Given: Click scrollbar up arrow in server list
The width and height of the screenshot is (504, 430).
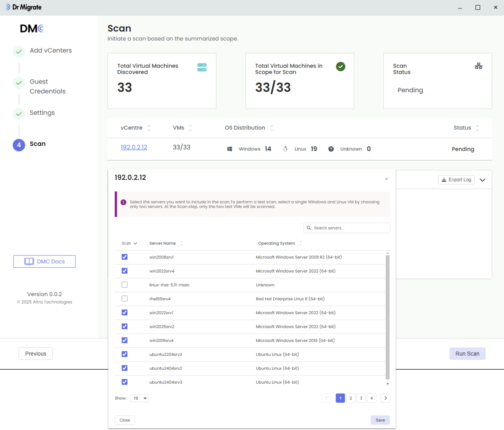Looking at the screenshot, I should 388,253.
